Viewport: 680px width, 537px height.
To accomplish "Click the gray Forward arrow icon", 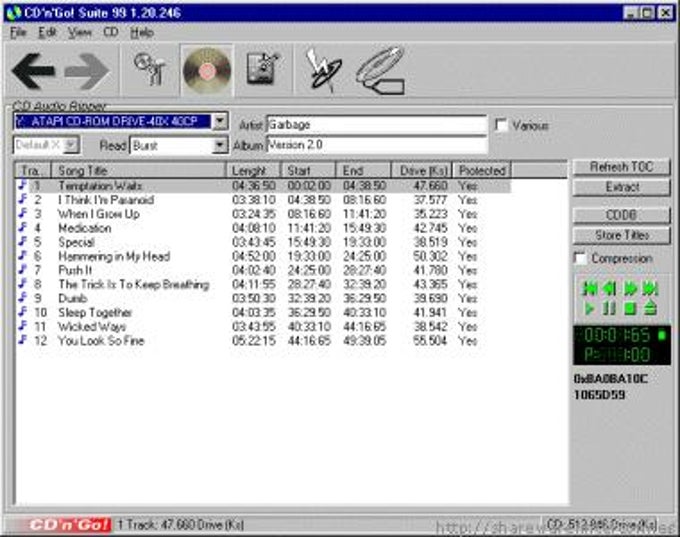I will point(87,71).
